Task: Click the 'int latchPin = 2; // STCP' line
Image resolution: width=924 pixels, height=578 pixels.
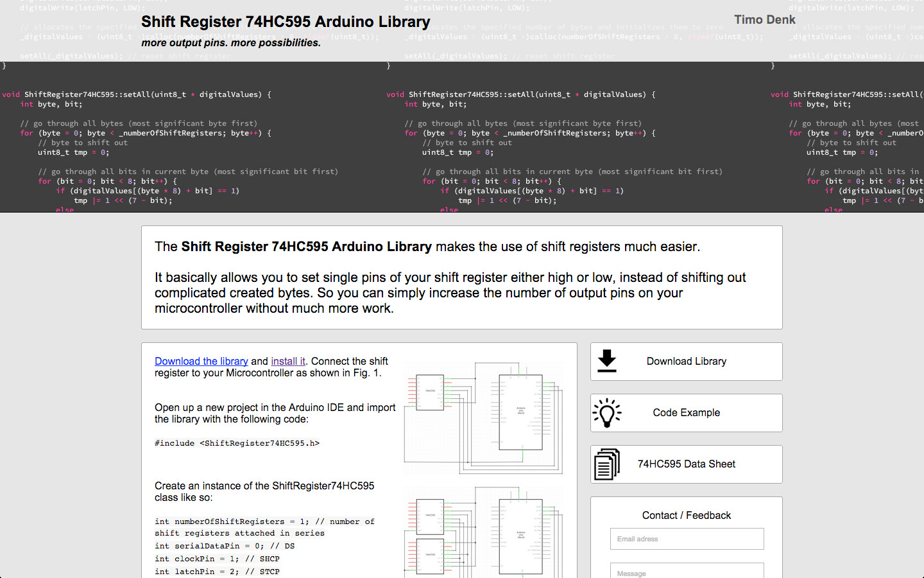Action: pyautogui.click(x=217, y=572)
